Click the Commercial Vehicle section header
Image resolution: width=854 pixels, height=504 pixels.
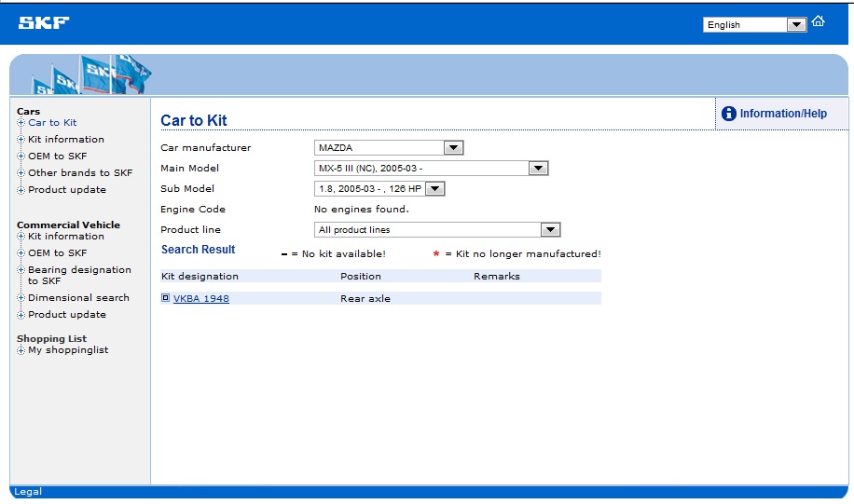(x=69, y=225)
